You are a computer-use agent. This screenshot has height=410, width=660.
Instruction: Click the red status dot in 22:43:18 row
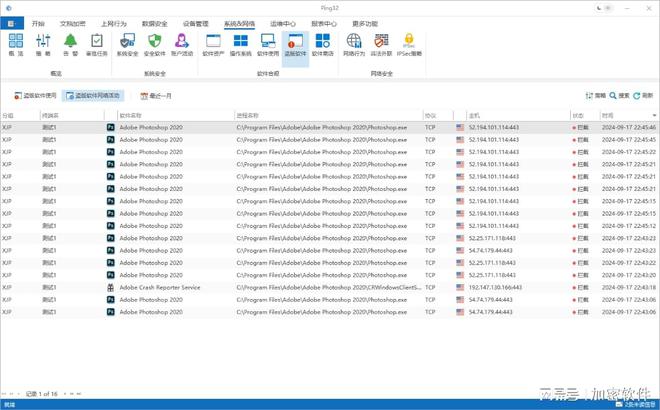[x=574, y=288]
